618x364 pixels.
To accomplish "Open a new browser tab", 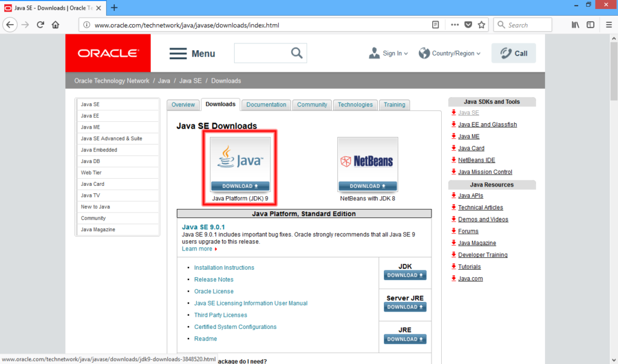I will (x=114, y=7).
